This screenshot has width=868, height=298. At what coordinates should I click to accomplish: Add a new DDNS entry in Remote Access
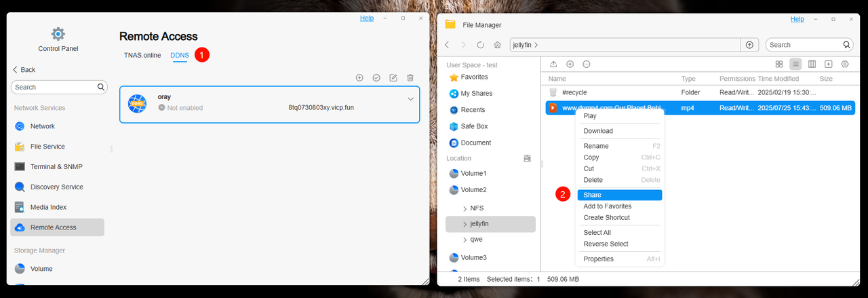(x=359, y=78)
